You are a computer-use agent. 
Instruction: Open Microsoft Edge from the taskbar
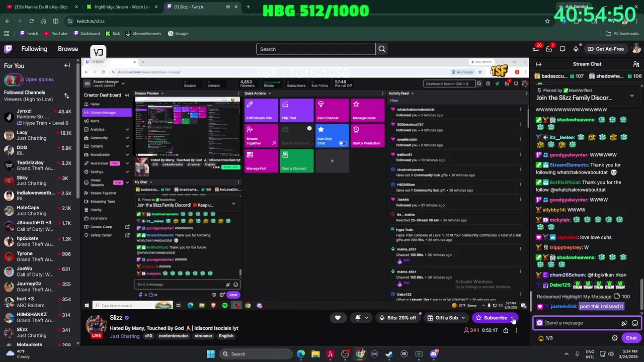pos(301,354)
